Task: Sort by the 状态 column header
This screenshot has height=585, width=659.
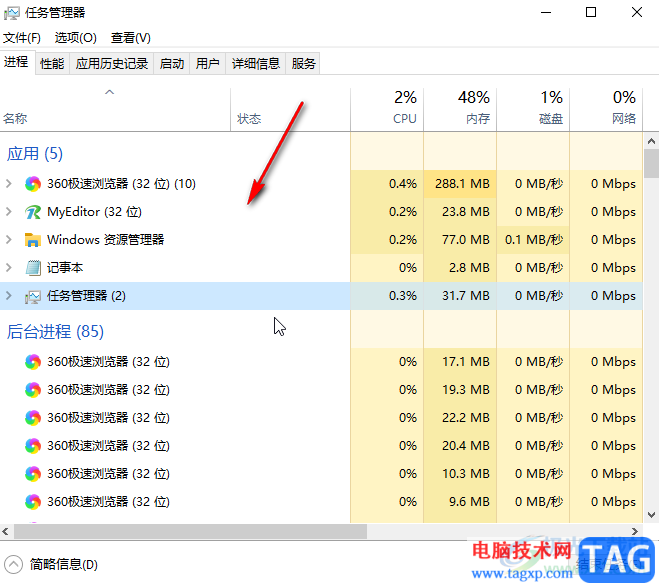Action: (290, 109)
